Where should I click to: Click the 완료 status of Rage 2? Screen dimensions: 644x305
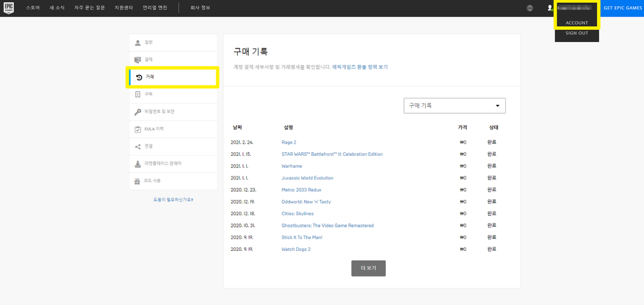click(x=492, y=142)
